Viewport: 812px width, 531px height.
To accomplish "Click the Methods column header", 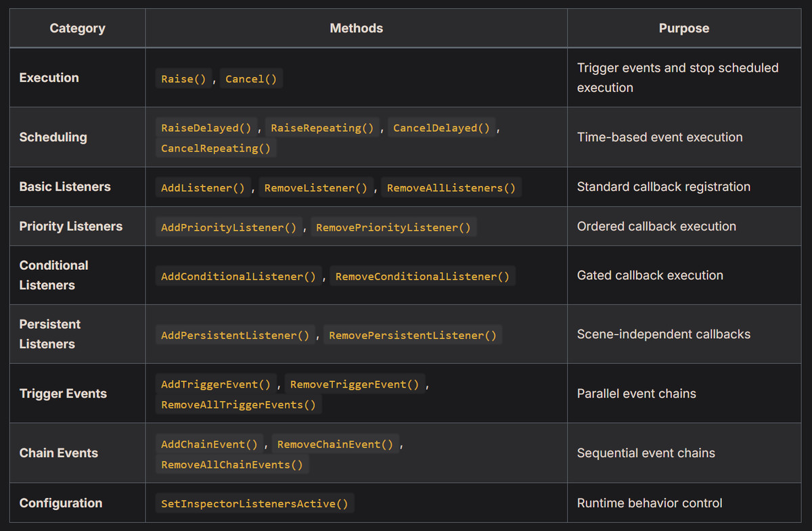I will 356,28.
